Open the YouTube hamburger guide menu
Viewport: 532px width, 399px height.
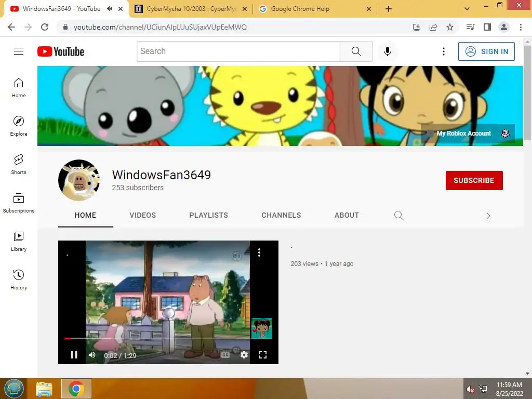point(19,51)
